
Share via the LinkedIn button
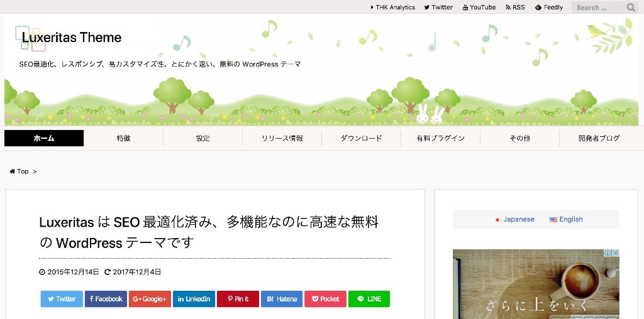pos(194,299)
